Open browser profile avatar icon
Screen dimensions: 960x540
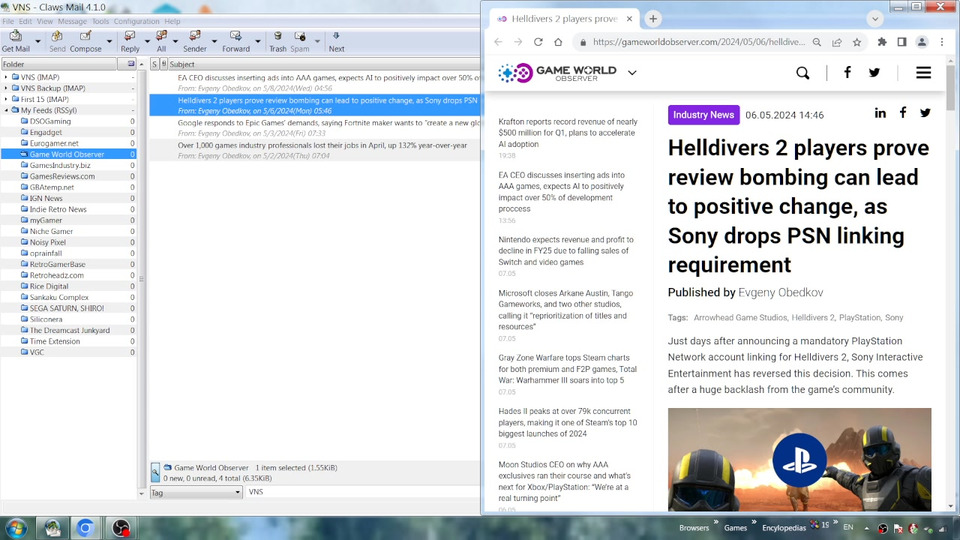[x=921, y=42]
